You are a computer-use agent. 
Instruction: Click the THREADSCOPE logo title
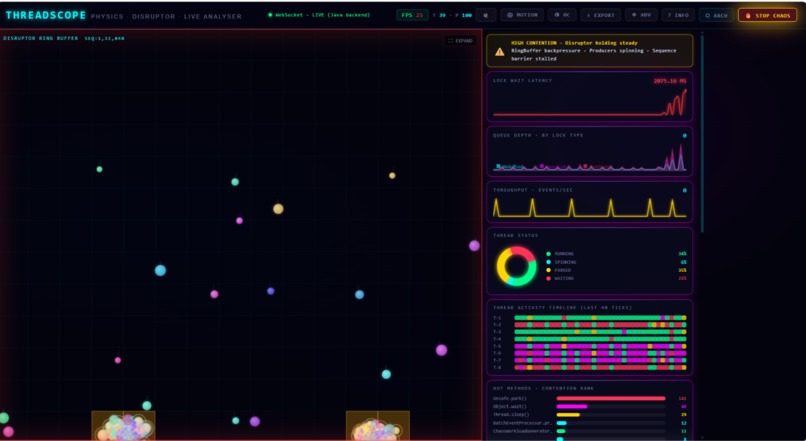(46, 15)
